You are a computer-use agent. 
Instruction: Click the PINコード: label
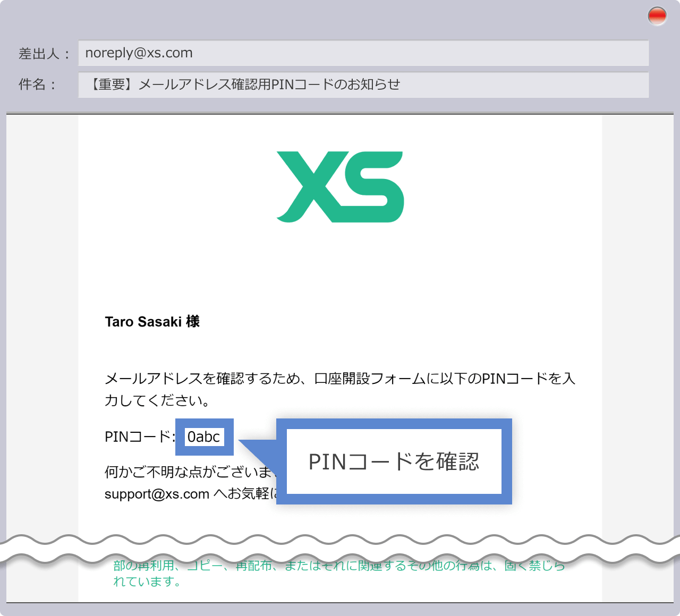tap(140, 437)
